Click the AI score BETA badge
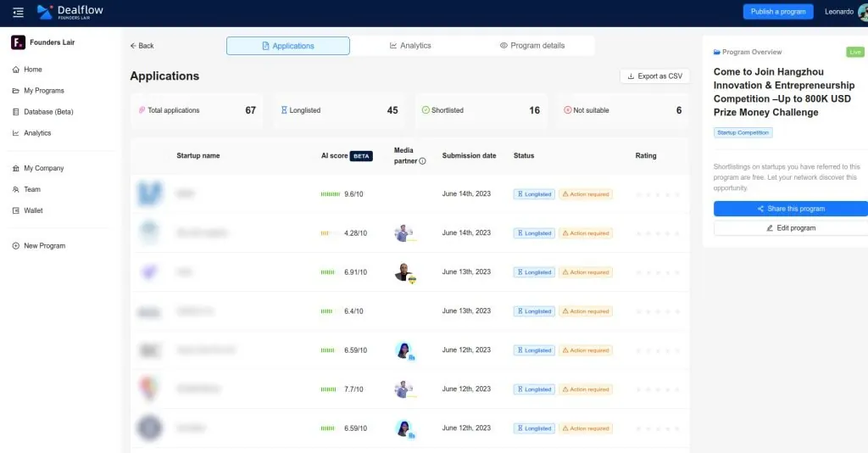This screenshot has height=453, width=868. click(361, 156)
